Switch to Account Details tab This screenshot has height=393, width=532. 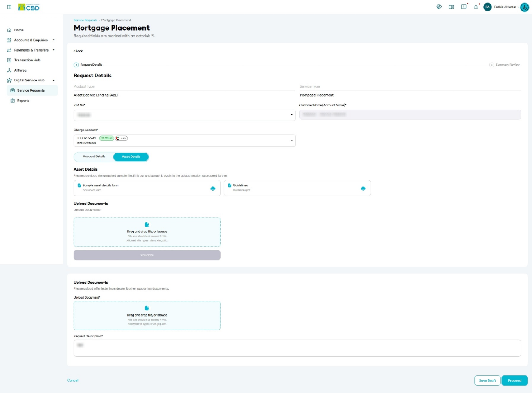pos(94,157)
